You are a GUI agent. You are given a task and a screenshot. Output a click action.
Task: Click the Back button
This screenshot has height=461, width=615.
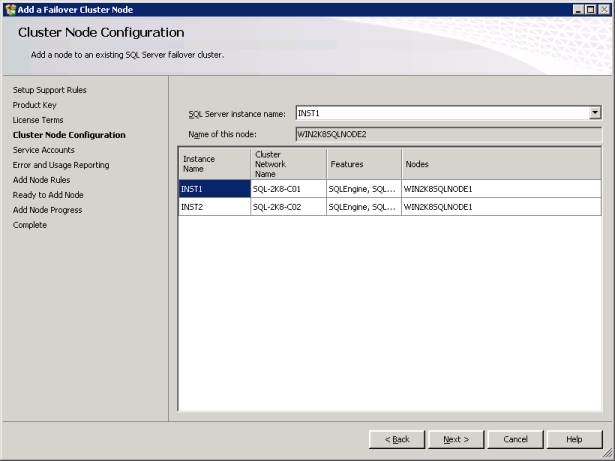tap(397, 439)
